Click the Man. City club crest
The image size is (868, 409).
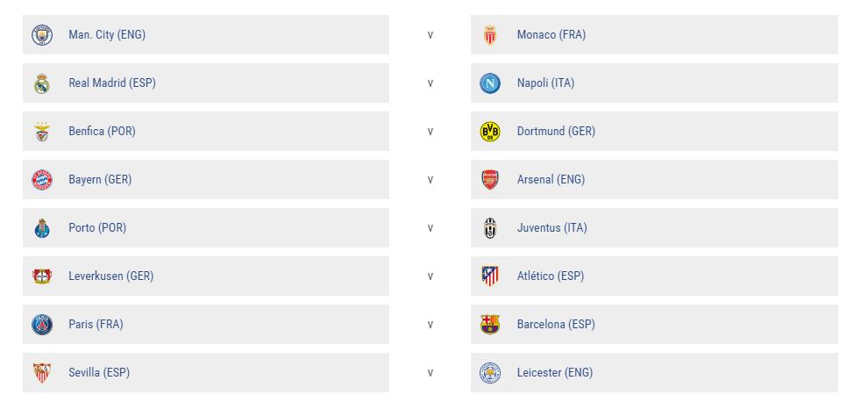pos(42,35)
